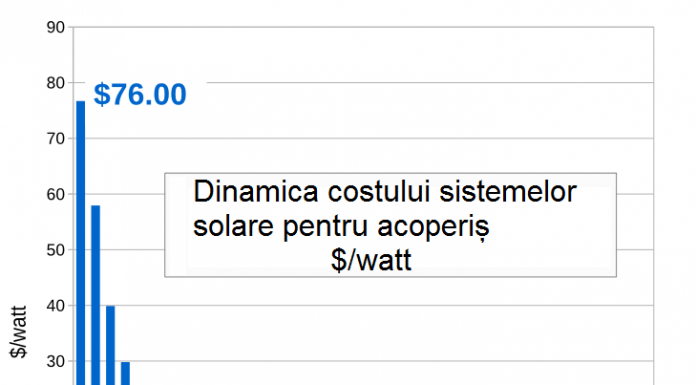
Task: Select the second blue bar near 58
Action: [x=95, y=295]
